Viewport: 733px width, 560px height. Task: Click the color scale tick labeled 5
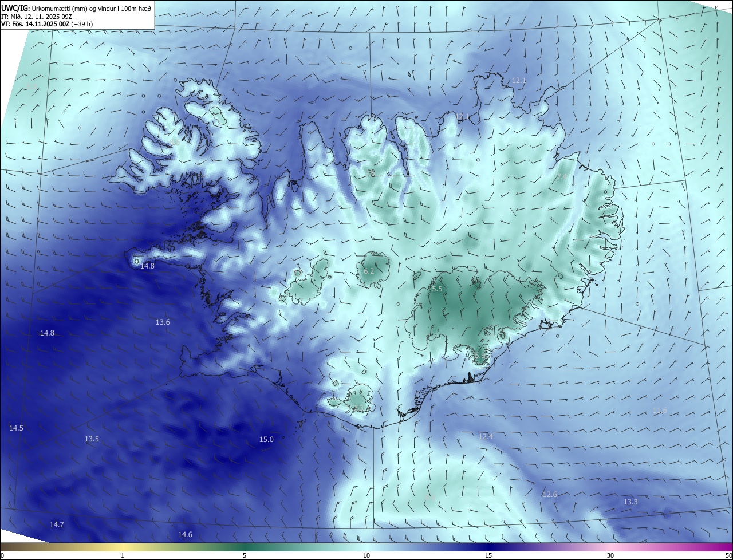[245, 555]
